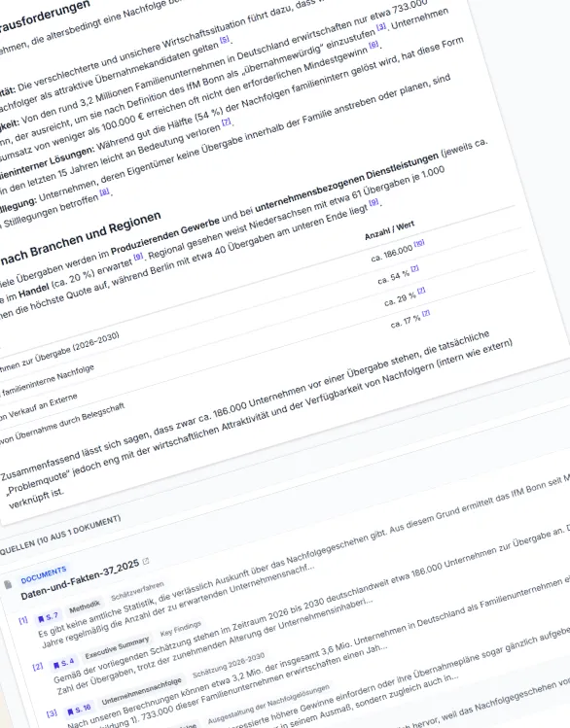The height and width of the screenshot is (728, 570).
Task: Click the S. 16 bookmark page badge
Action: (79, 710)
